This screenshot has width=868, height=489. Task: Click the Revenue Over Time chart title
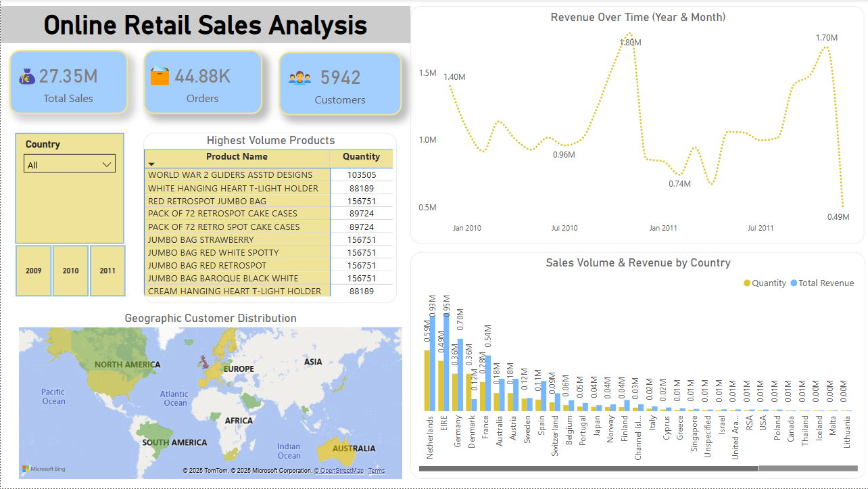[637, 17]
